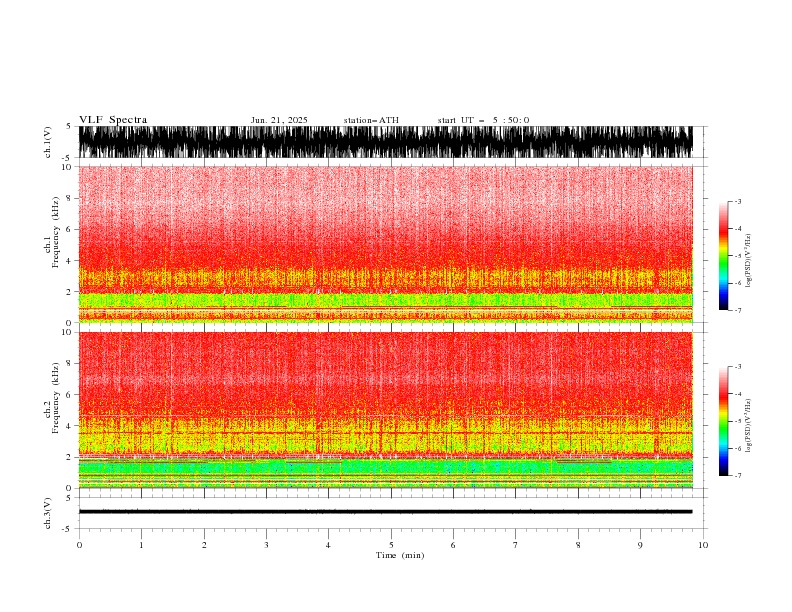This screenshot has width=792, height=612.
Task: Click the "ch.1(V)" axis label
Action: (47, 142)
